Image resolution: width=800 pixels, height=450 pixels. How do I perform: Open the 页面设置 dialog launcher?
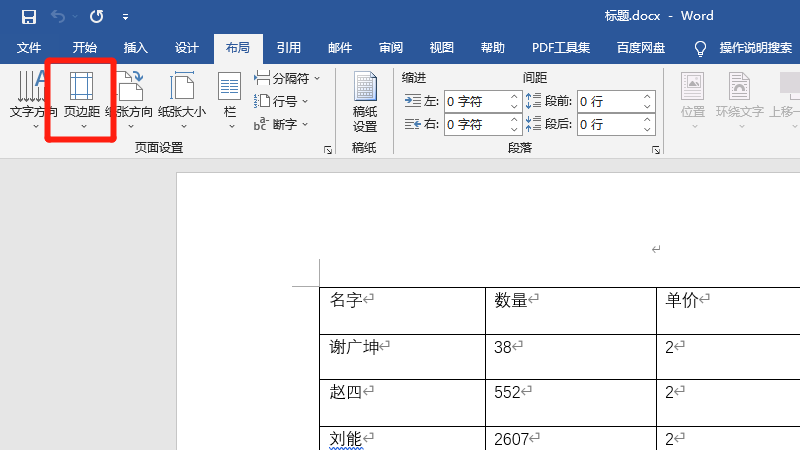tap(327, 150)
